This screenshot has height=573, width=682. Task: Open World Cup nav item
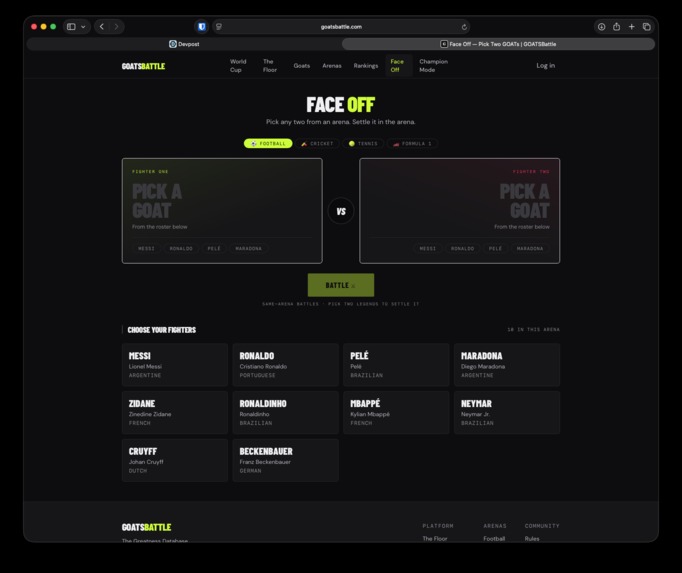point(238,66)
